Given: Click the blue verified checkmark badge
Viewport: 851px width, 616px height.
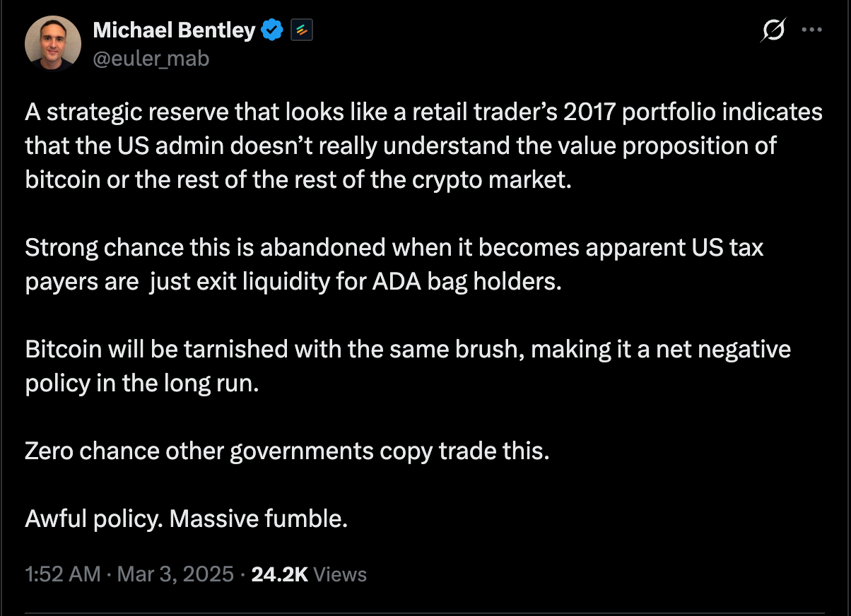Looking at the screenshot, I should tap(271, 30).
